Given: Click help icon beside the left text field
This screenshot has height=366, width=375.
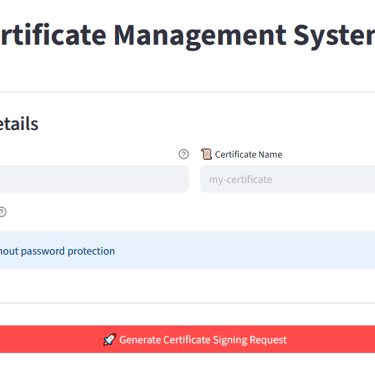Looking at the screenshot, I should [183, 154].
